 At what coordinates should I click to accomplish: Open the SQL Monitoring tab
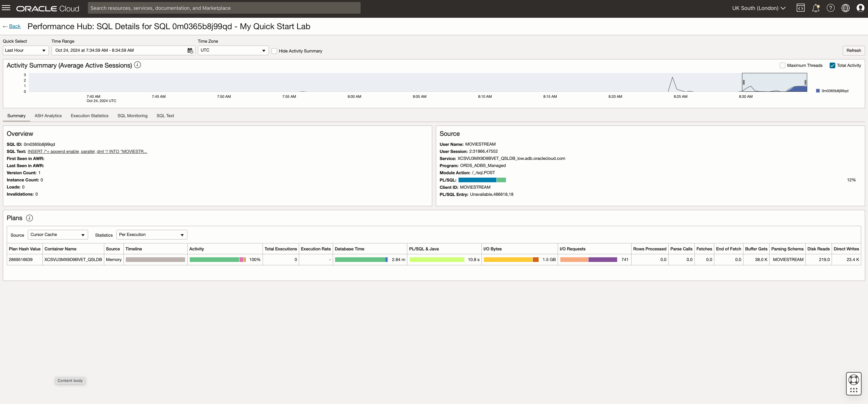[x=132, y=116]
